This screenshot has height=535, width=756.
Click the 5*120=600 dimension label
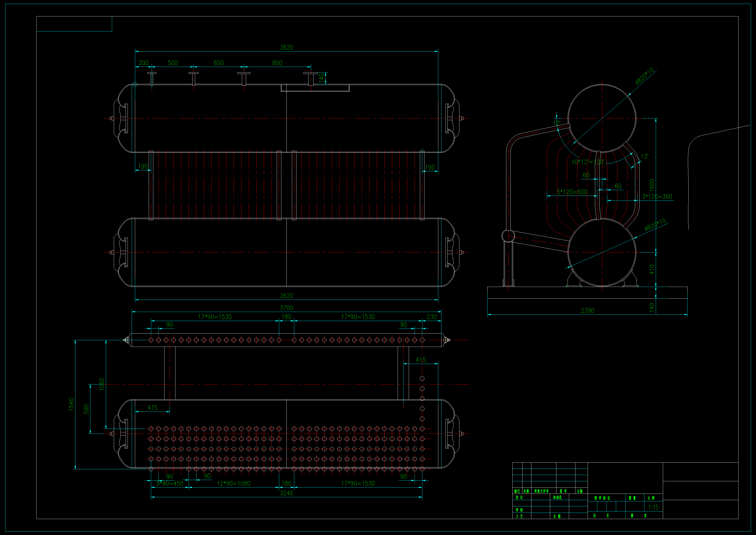click(x=572, y=192)
